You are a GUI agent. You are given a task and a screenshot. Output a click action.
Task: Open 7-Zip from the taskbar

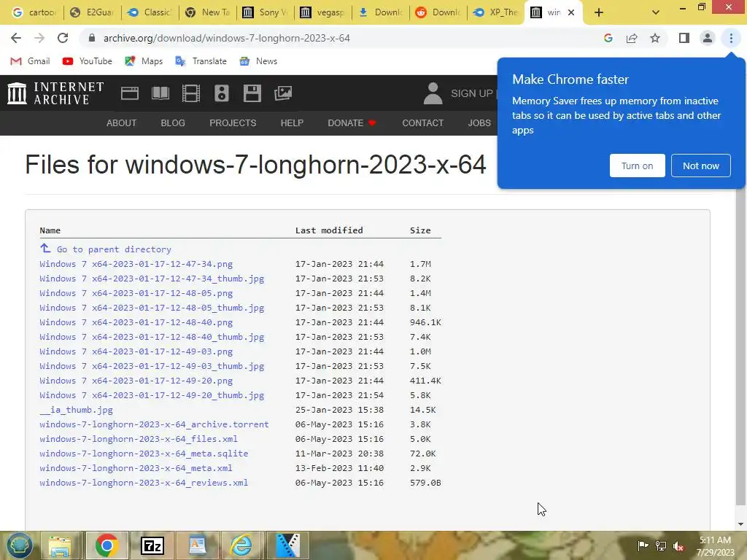(x=152, y=545)
